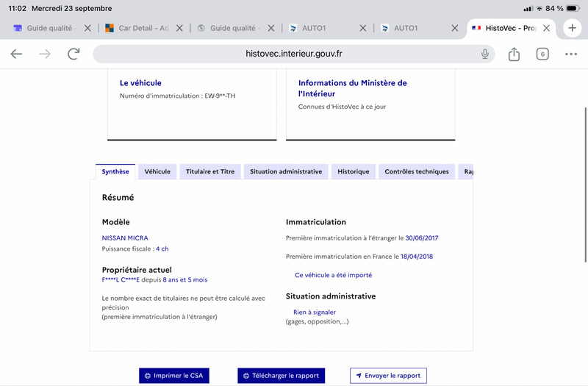Go back to the previous page
The height and width of the screenshot is (386, 588).
(x=16, y=54)
